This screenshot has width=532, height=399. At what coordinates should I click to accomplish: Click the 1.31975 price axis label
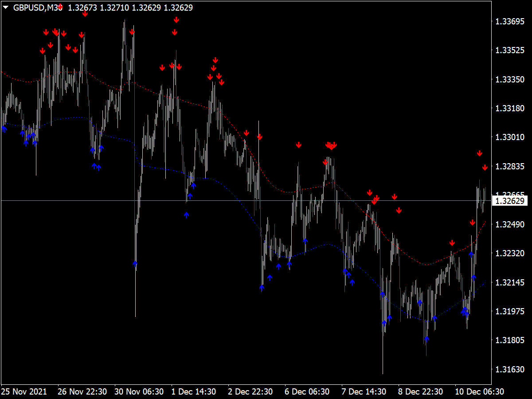[x=510, y=311]
